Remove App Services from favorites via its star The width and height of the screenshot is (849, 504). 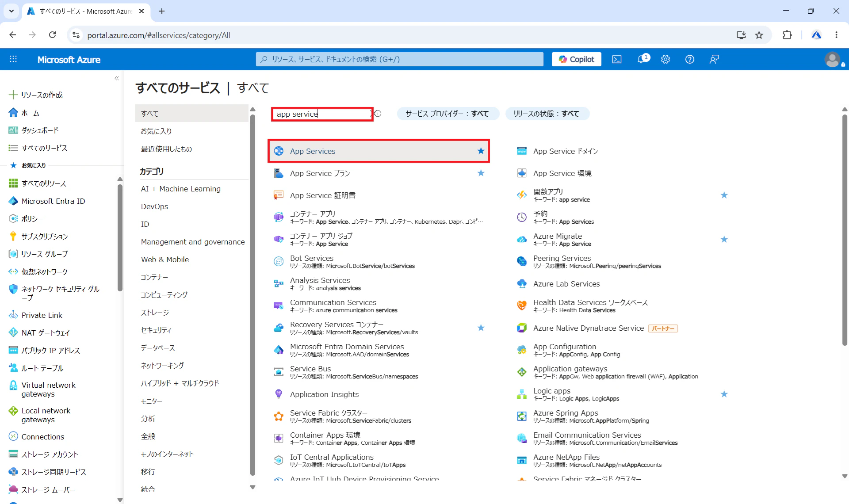point(481,151)
